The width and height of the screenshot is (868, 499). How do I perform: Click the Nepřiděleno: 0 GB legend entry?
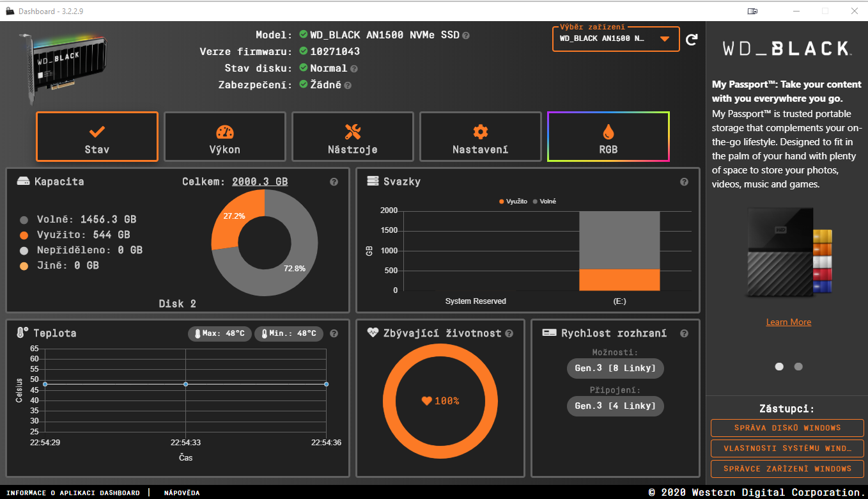point(81,250)
